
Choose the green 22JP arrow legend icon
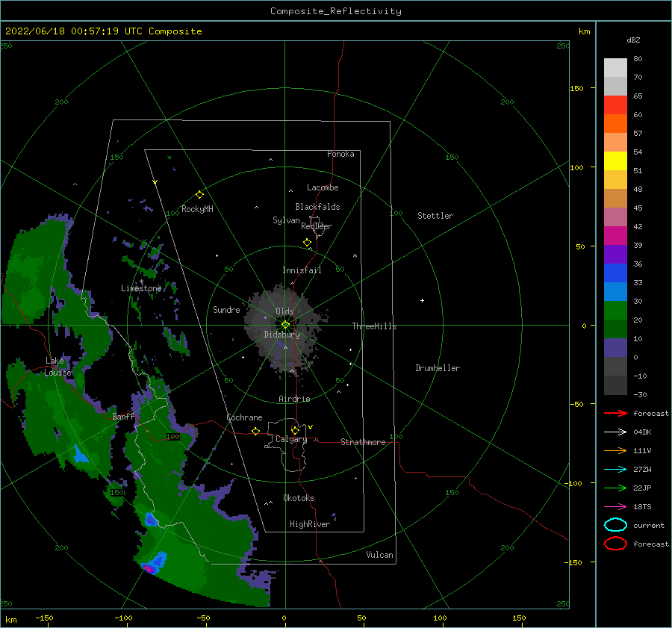(x=615, y=488)
